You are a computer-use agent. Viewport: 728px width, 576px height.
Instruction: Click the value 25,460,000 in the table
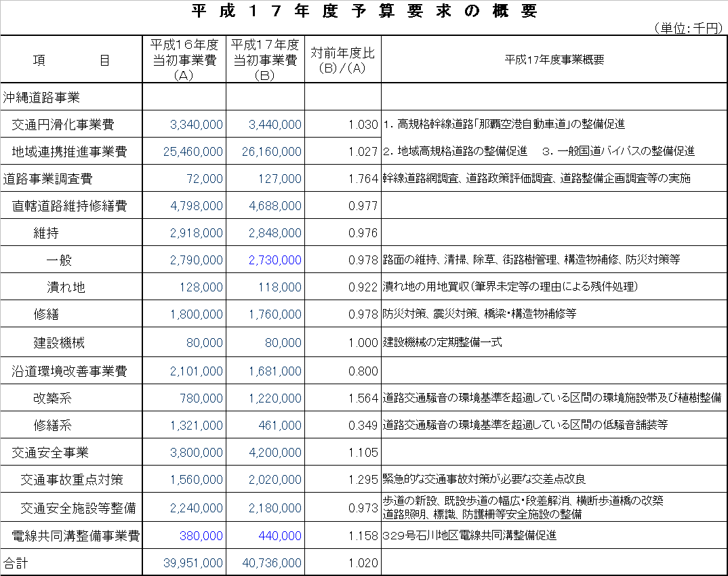(x=193, y=152)
